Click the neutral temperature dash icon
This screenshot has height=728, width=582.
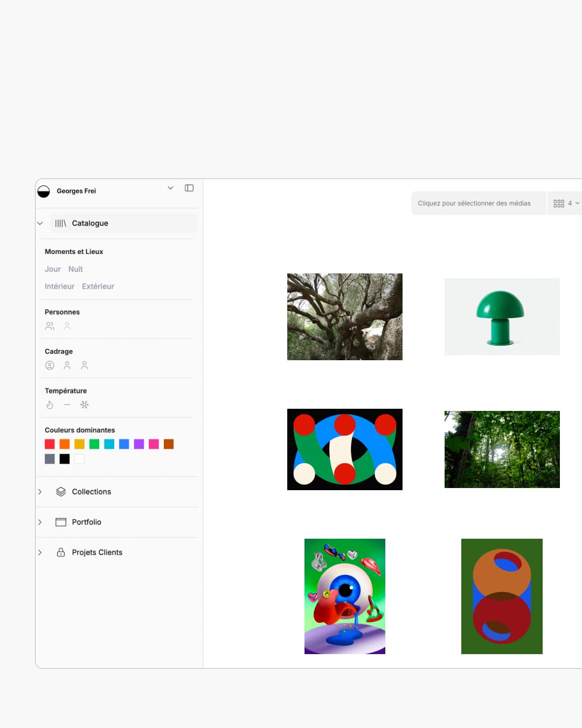(67, 405)
